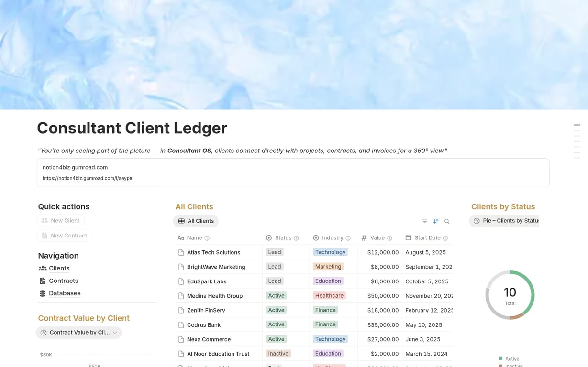Click the blue cover image

point(294,55)
